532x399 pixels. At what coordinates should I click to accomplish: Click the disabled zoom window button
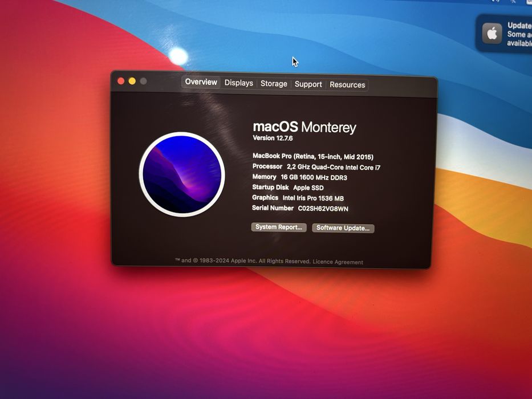[x=143, y=81]
